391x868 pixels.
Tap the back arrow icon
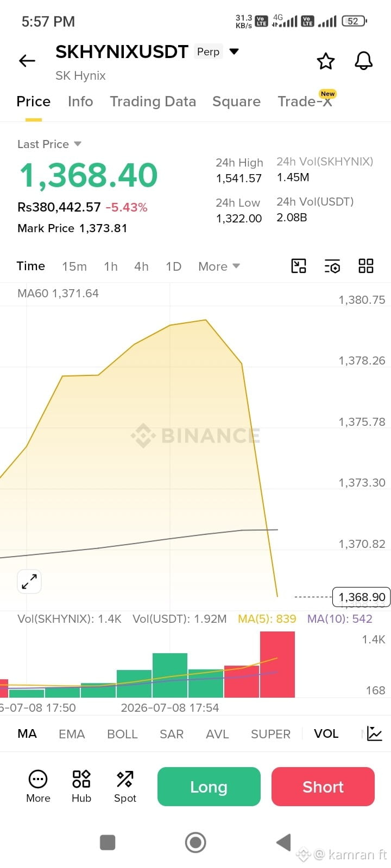27,61
